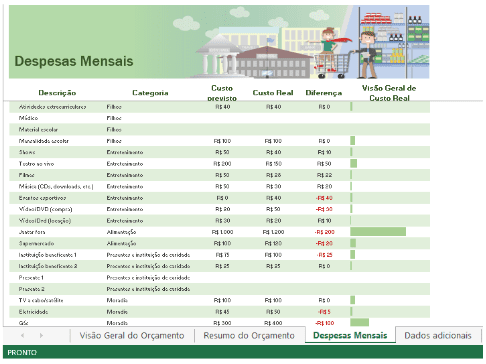Viewport: 486px width, 364px height.
Task: Click the data bar in Teatro ao vivo row
Action: point(354,164)
